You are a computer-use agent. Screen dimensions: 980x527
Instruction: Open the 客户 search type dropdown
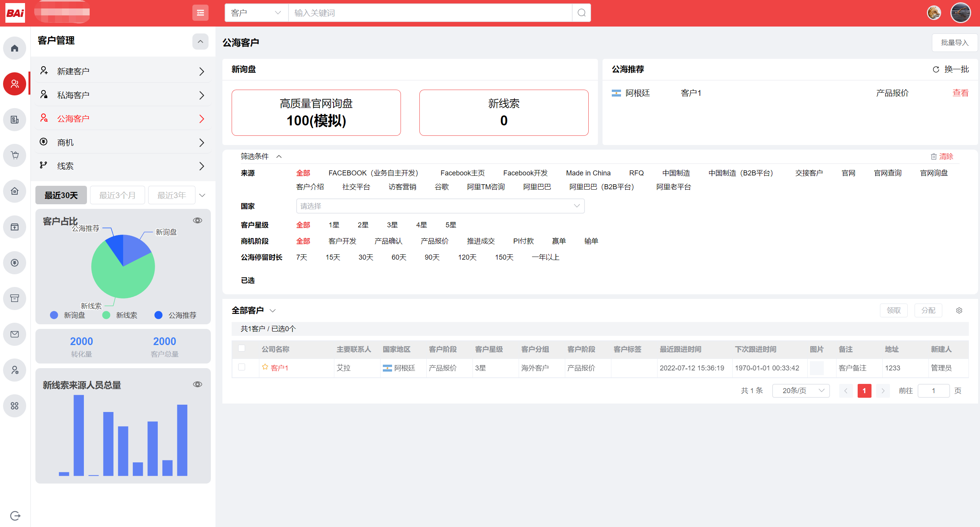(x=256, y=13)
